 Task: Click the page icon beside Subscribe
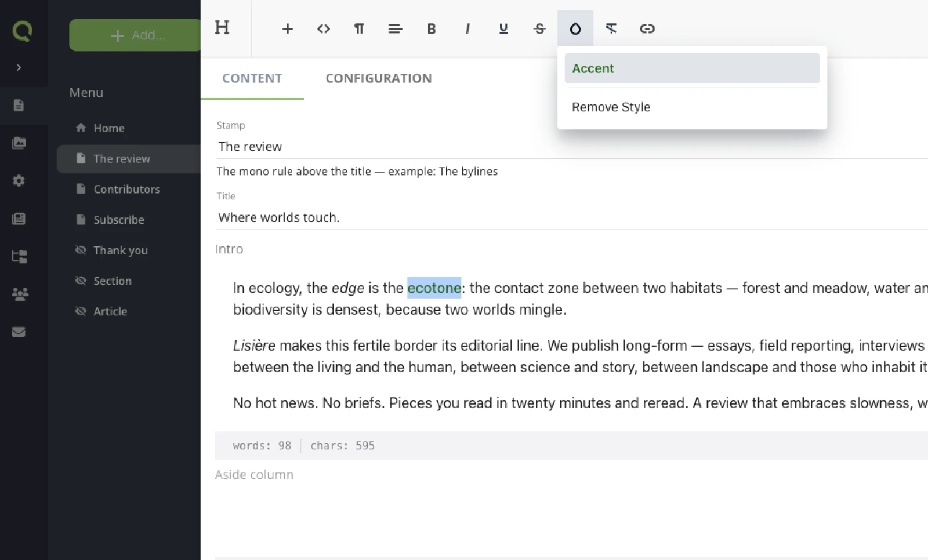click(81, 219)
